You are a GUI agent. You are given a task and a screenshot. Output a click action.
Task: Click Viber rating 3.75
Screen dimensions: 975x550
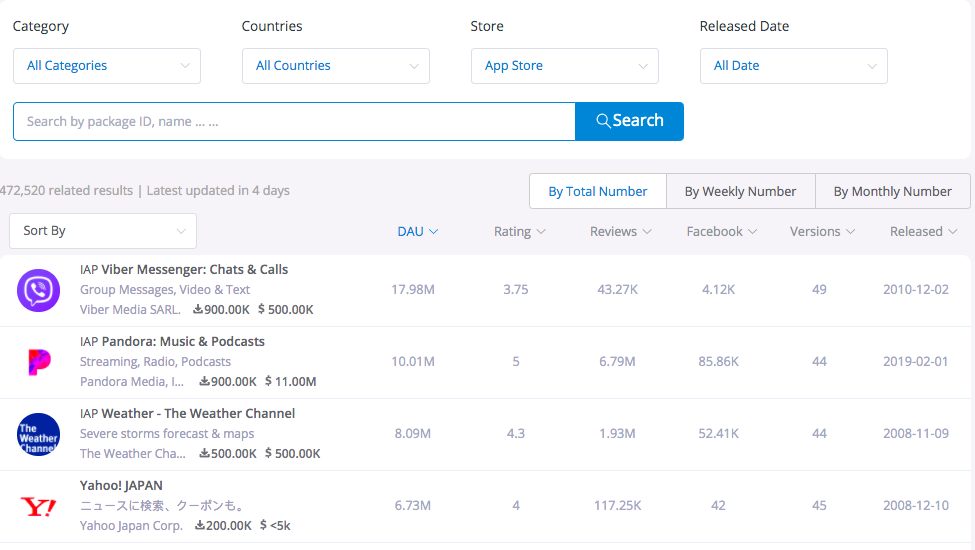[x=515, y=289]
